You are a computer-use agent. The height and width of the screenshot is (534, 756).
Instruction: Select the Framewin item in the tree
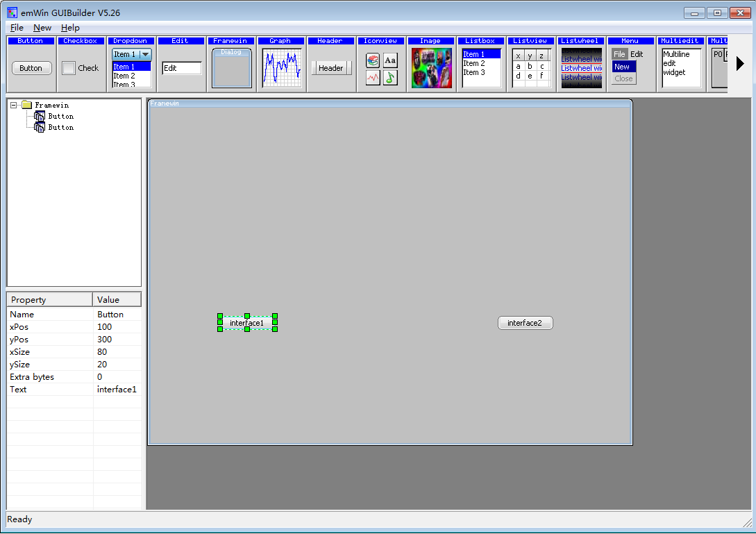coord(51,105)
